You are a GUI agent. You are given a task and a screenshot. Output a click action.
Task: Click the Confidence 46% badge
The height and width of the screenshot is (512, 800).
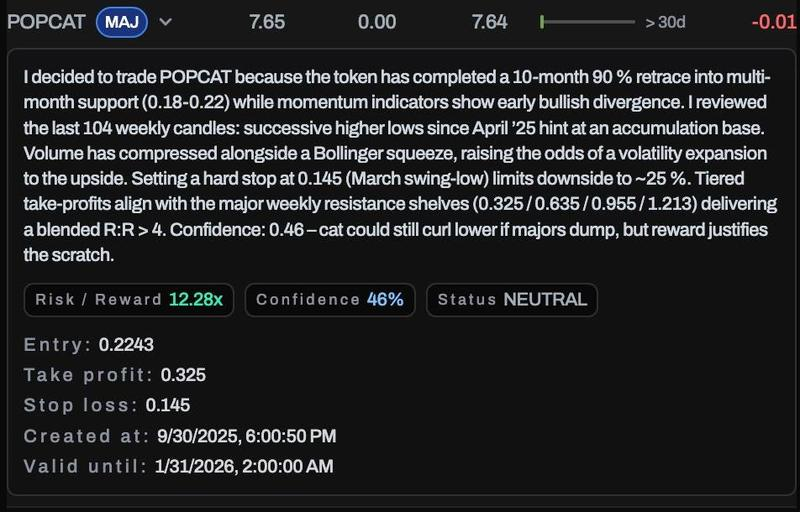pos(329,300)
